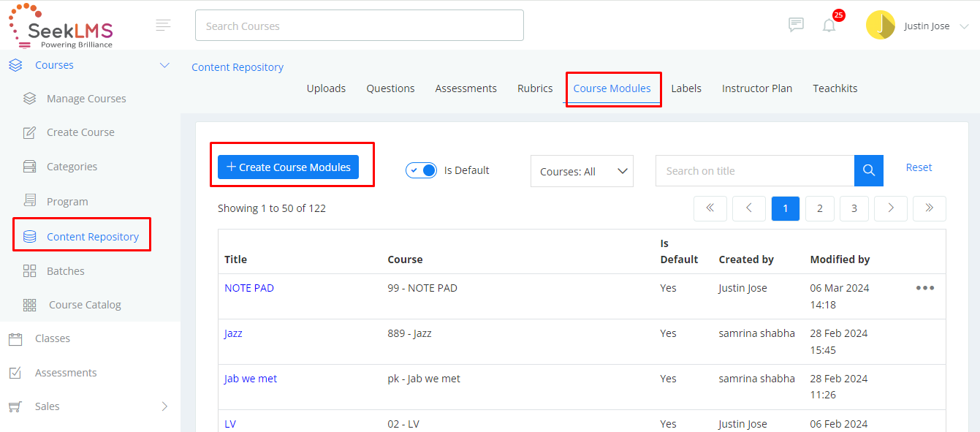Open user menu chevron beside Justin Jose
This screenshot has height=432, width=980.
coord(964,26)
